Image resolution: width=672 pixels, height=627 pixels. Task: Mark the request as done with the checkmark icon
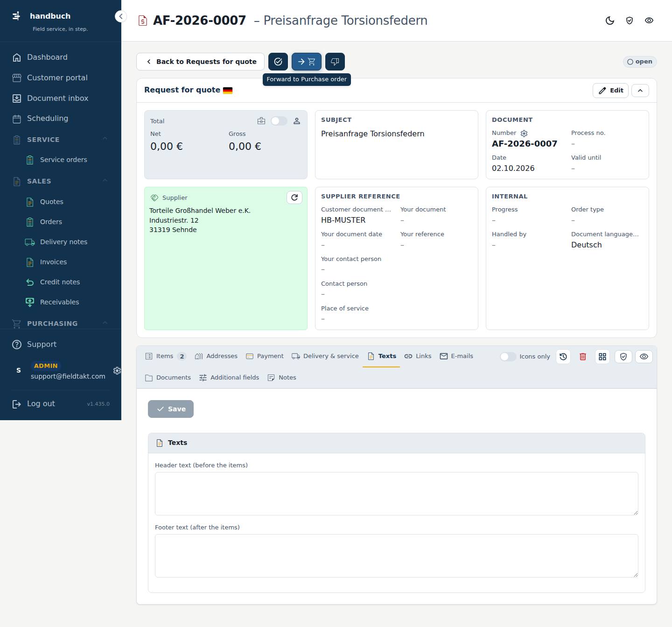[278, 62]
